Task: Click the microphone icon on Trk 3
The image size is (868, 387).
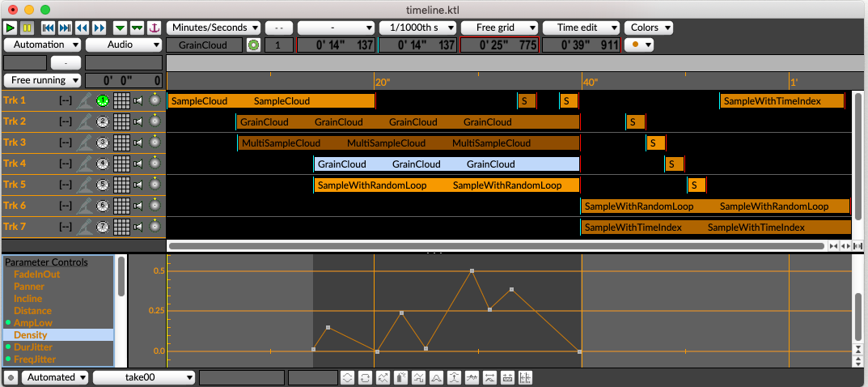Action: point(85,143)
